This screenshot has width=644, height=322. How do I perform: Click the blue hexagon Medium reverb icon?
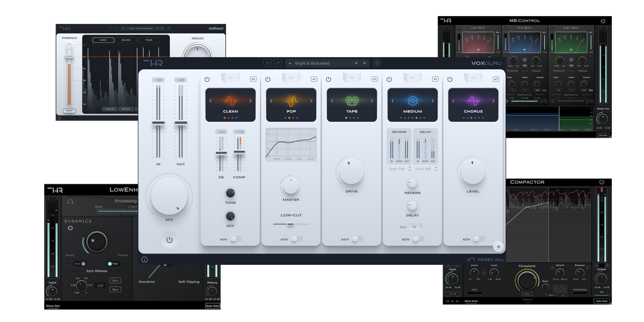pyautogui.click(x=413, y=101)
